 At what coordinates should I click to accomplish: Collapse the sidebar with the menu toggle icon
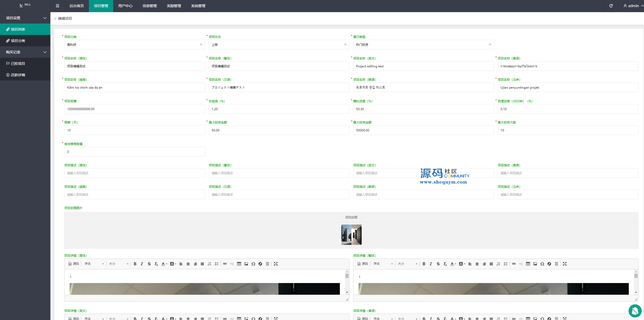pos(57,6)
